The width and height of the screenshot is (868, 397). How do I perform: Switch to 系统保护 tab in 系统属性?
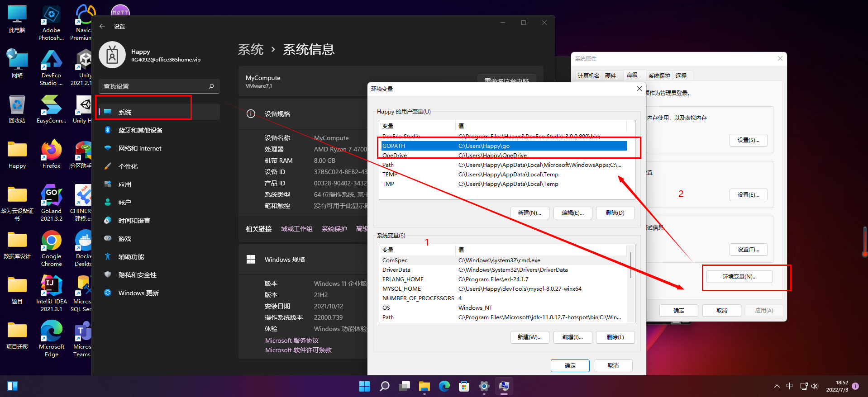click(659, 76)
